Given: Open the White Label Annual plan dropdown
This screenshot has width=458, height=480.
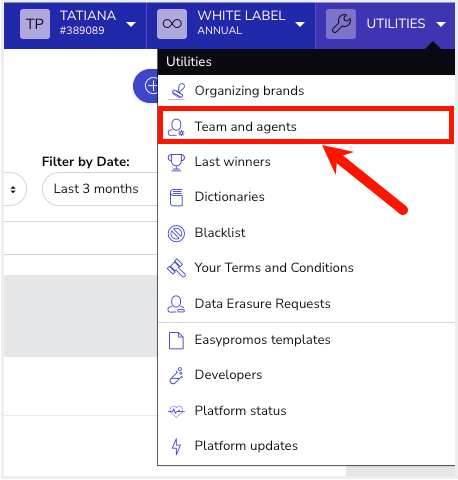Looking at the screenshot, I should (x=300, y=24).
